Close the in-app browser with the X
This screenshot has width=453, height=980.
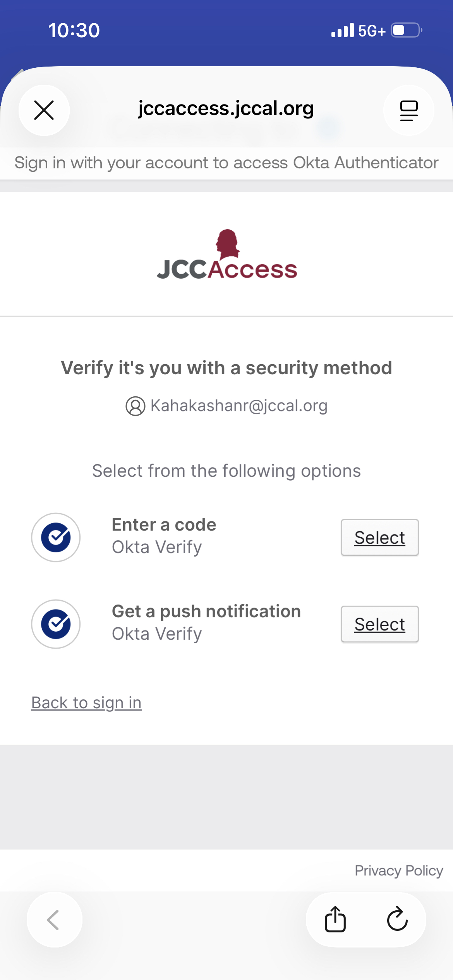(44, 110)
